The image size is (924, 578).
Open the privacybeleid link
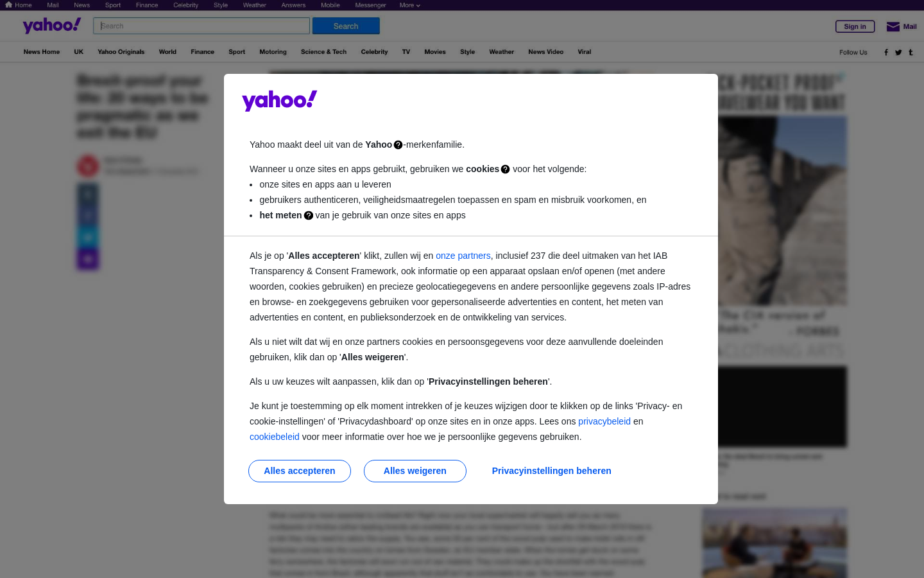tap(604, 421)
